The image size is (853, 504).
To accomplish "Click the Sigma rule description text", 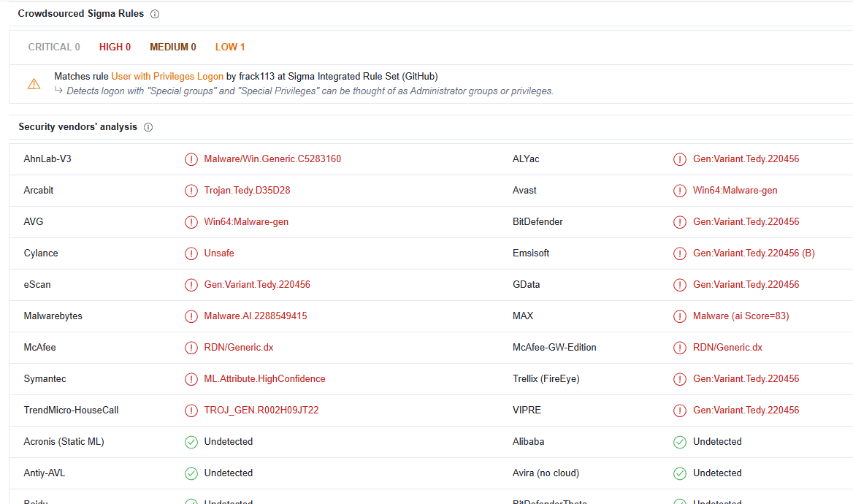I will [310, 91].
